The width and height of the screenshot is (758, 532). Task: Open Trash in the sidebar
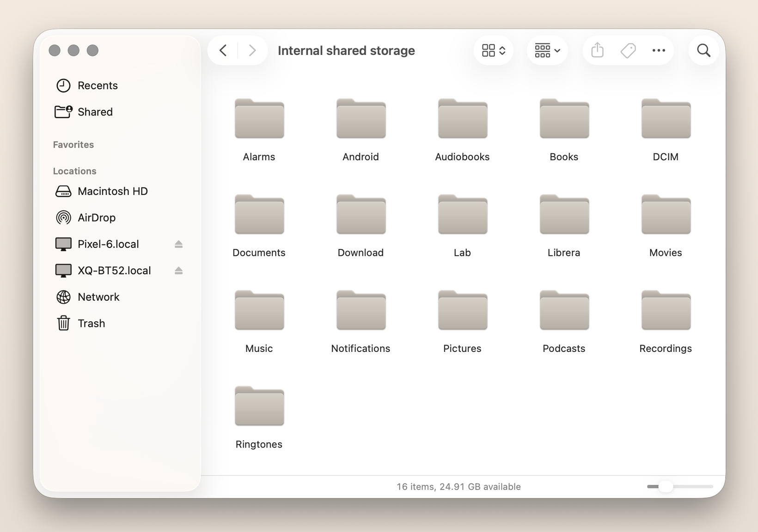(x=119, y=323)
